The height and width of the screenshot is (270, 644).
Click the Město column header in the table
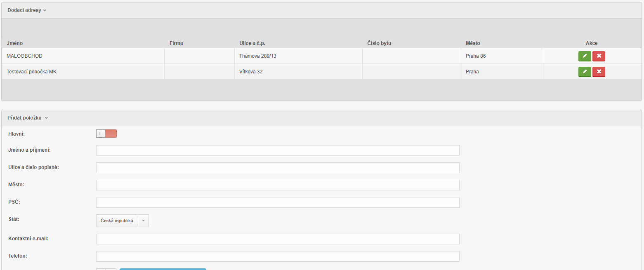[x=473, y=43]
